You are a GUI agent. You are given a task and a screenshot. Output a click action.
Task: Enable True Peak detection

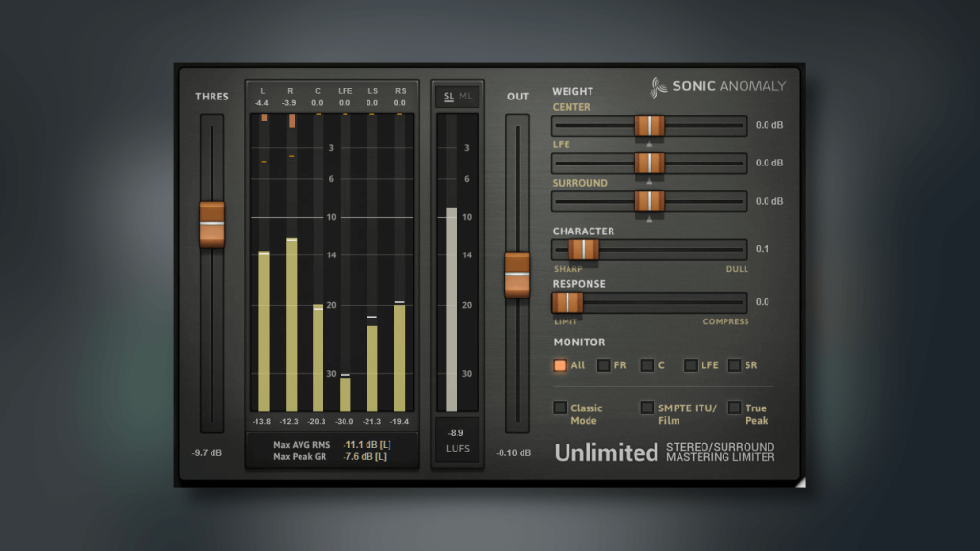[x=733, y=408]
